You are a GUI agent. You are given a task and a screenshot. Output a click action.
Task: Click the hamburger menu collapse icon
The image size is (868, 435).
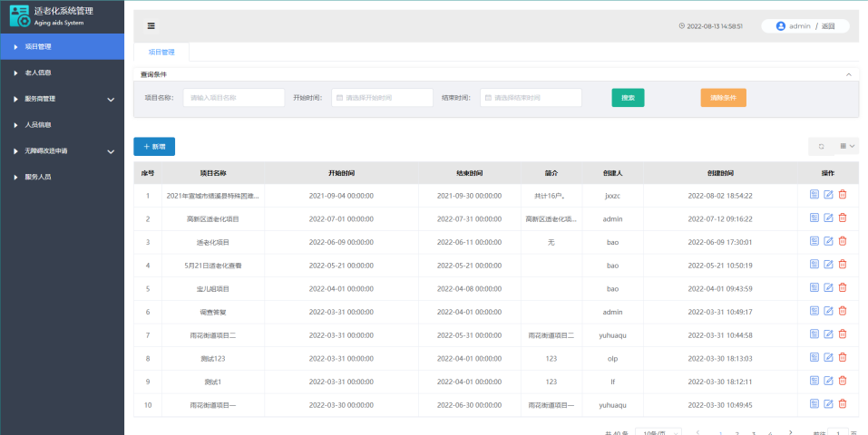tap(151, 26)
